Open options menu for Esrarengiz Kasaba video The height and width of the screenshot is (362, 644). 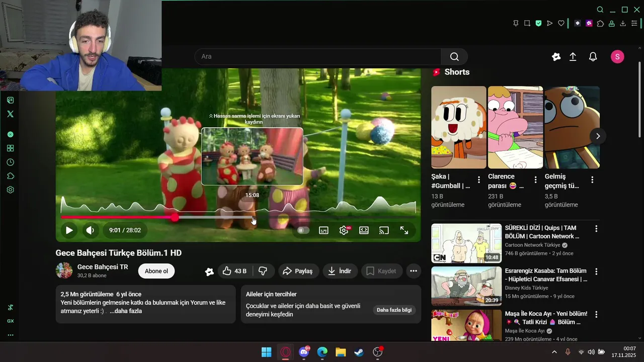tap(596, 271)
